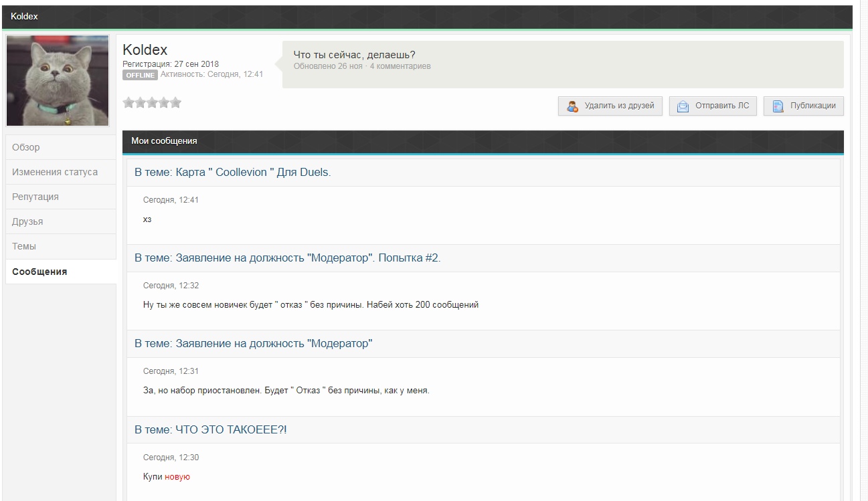This screenshot has width=868, height=501.
Task: Click the cat avatar photo
Action: click(58, 81)
